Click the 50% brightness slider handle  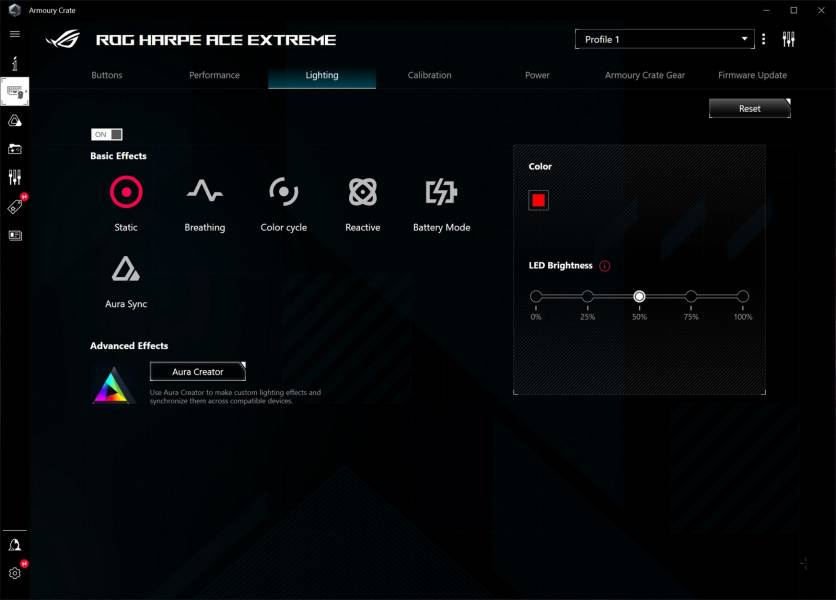pyautogui.click(x=639, y=296)
